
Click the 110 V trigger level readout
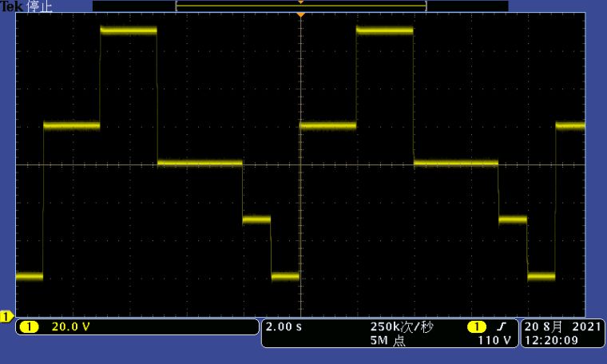coord(494,341)
